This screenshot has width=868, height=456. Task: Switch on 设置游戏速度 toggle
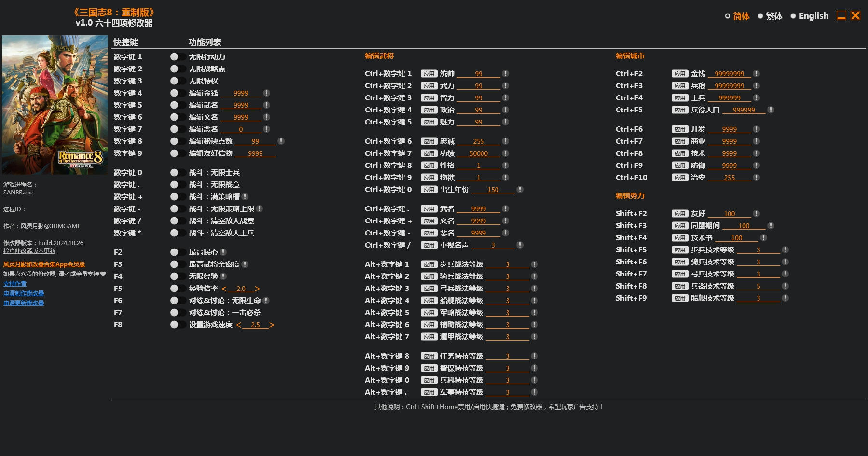[178, 324]
